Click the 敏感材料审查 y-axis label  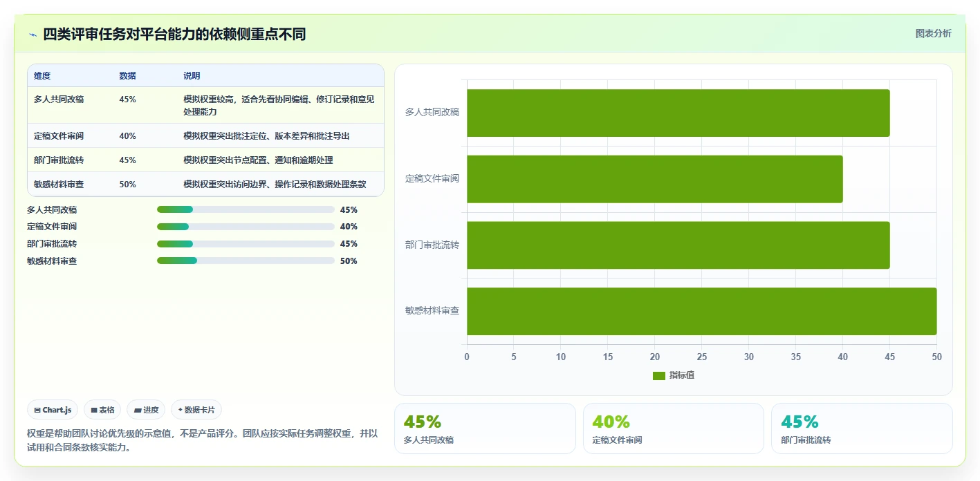point(432,311)
